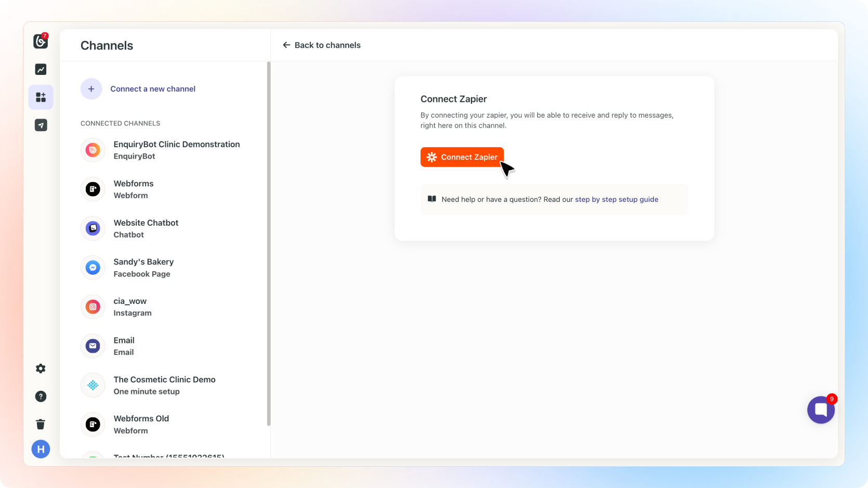Click the Instagram icon for cia_wow
This screenshot has width=868, height=488.
(x=93, y=307)
